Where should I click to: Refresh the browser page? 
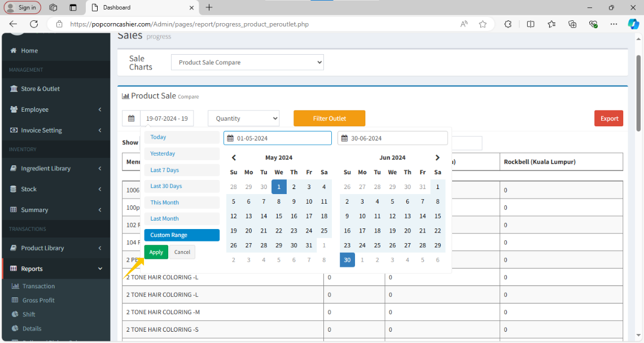(34, 24)
